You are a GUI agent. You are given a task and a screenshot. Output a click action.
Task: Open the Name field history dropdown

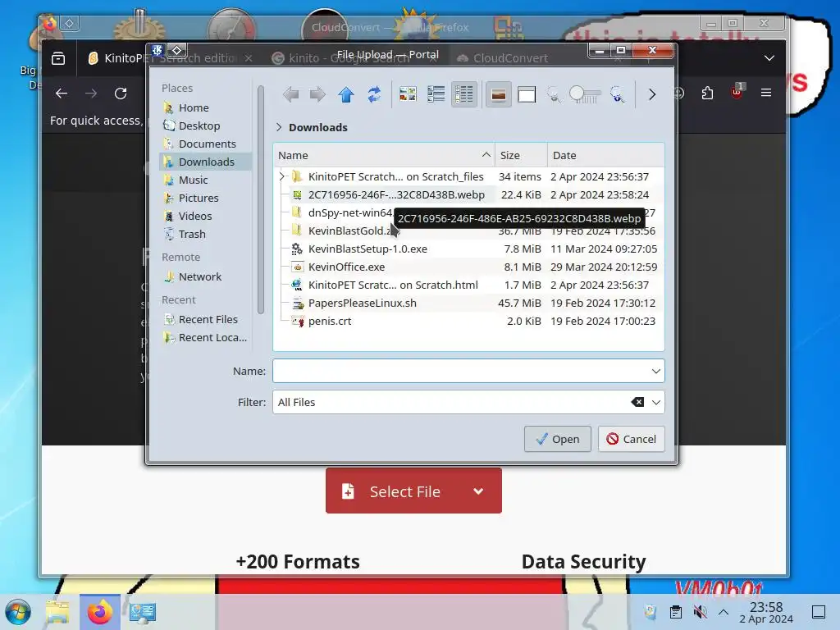(655, 372)
